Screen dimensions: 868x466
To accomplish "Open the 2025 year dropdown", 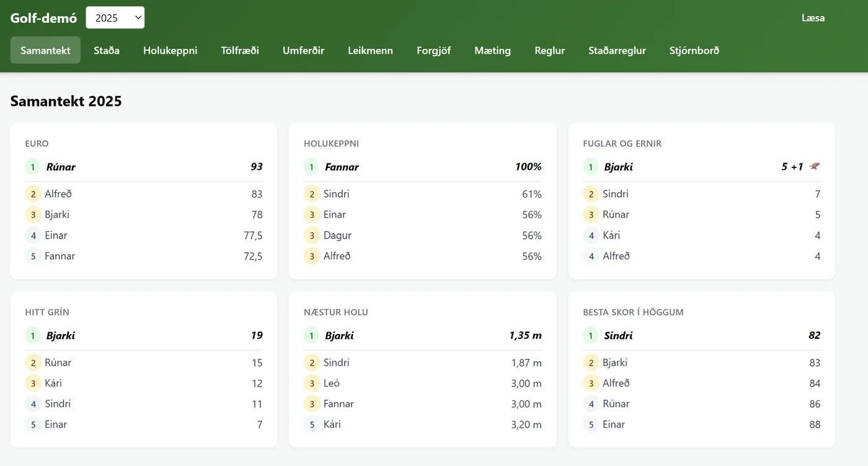I will (115, 17).
